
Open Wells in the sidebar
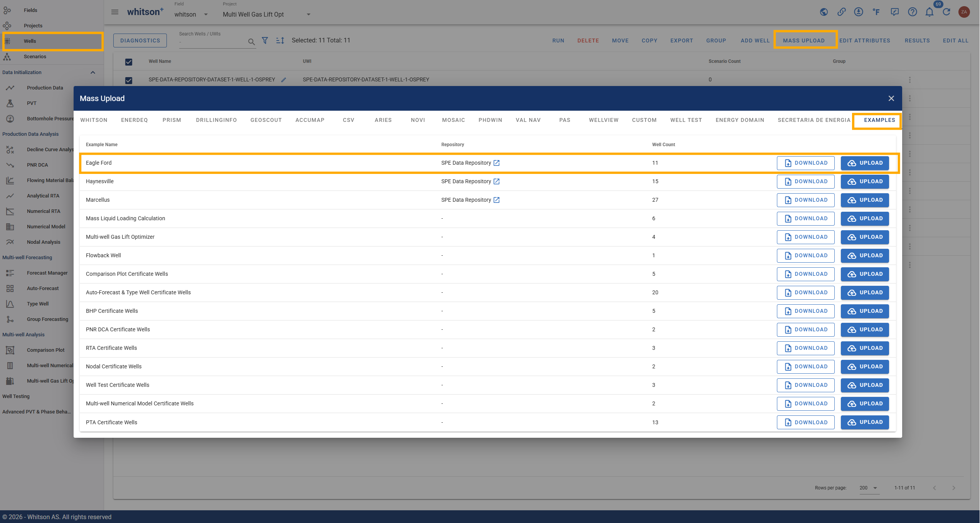(30, 41)
